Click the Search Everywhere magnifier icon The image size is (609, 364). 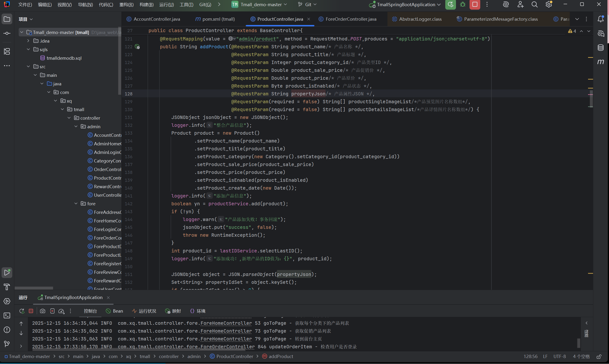(535, 5)
